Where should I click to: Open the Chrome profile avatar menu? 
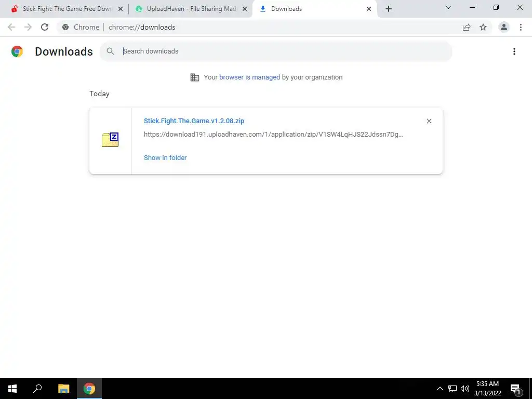click(504, 27)
